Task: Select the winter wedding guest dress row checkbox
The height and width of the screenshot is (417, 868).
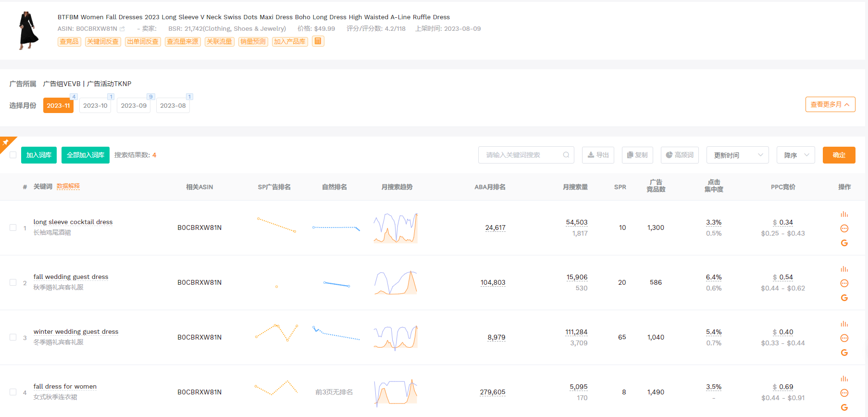Action: tap(13, 337)
